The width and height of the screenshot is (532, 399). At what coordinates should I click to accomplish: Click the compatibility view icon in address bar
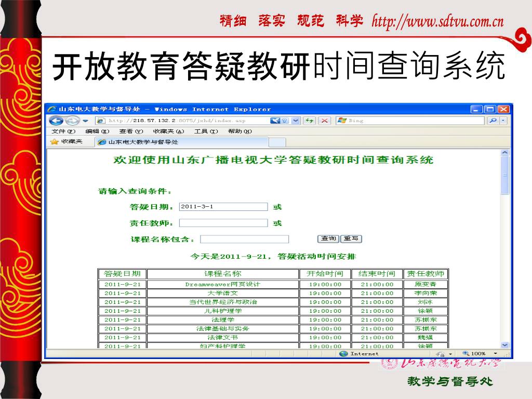coord(280,121)
